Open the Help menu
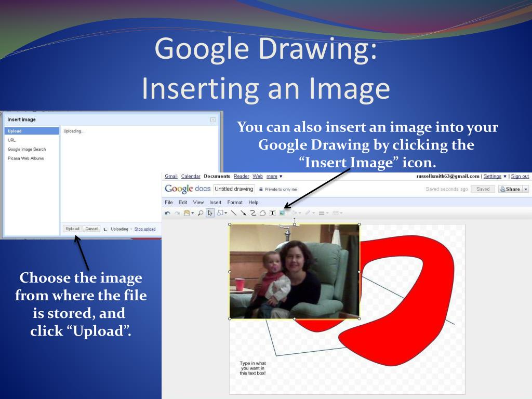Screen dimensions: 532x399 pyautogui.click(x=253, y=202)
